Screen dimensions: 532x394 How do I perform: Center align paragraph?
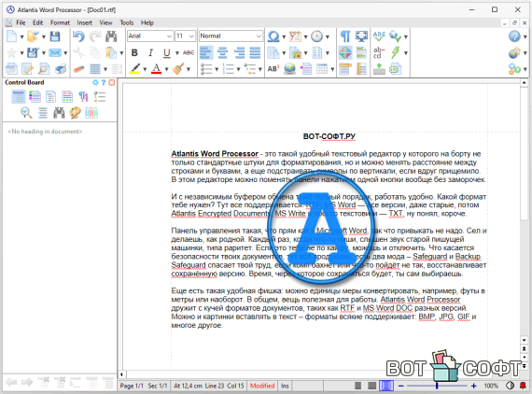(x=222, y=52)
